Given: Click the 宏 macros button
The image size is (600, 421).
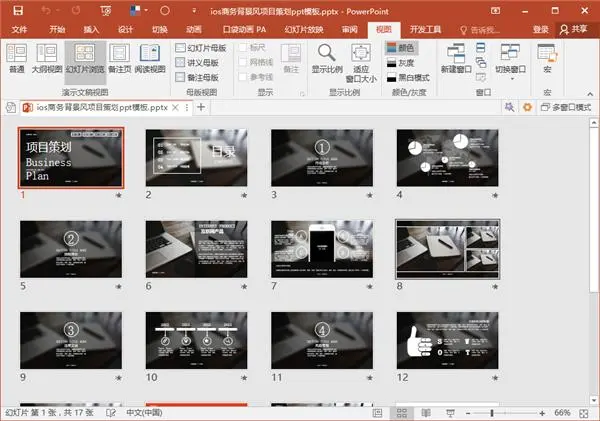Looking at the screenshot, I should click(x=547, y=58).
